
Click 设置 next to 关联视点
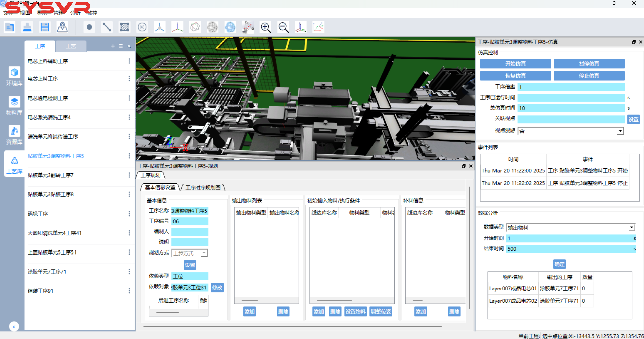[634, 119]
